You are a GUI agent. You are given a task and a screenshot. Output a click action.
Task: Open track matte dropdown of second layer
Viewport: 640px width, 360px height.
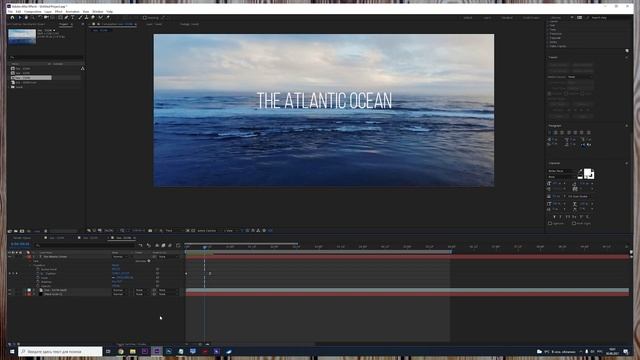(x=142, y=290)
